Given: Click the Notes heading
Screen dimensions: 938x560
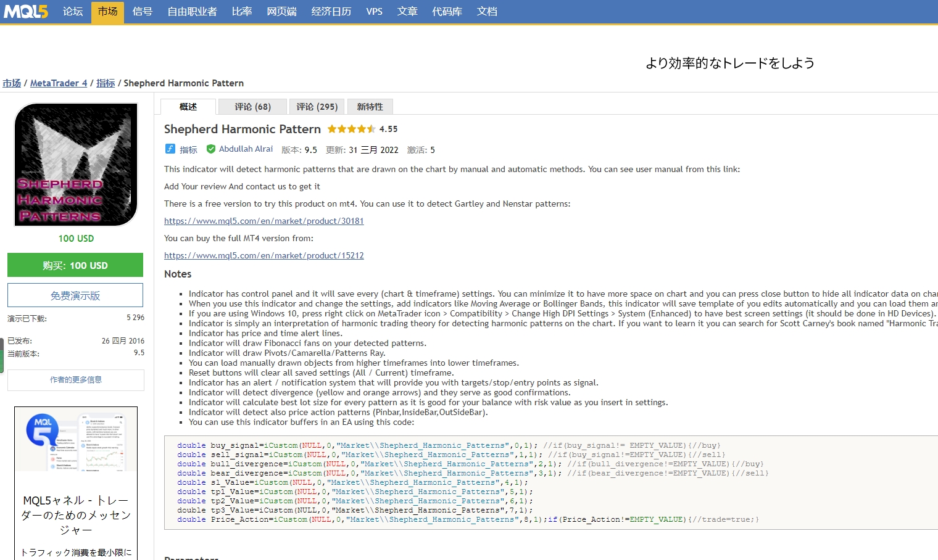Looking at the screenshot, I should tap(178, 274).
